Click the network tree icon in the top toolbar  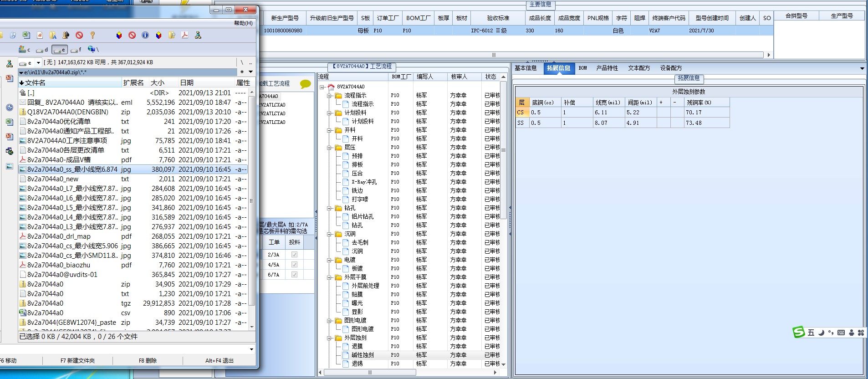[198, 35]
